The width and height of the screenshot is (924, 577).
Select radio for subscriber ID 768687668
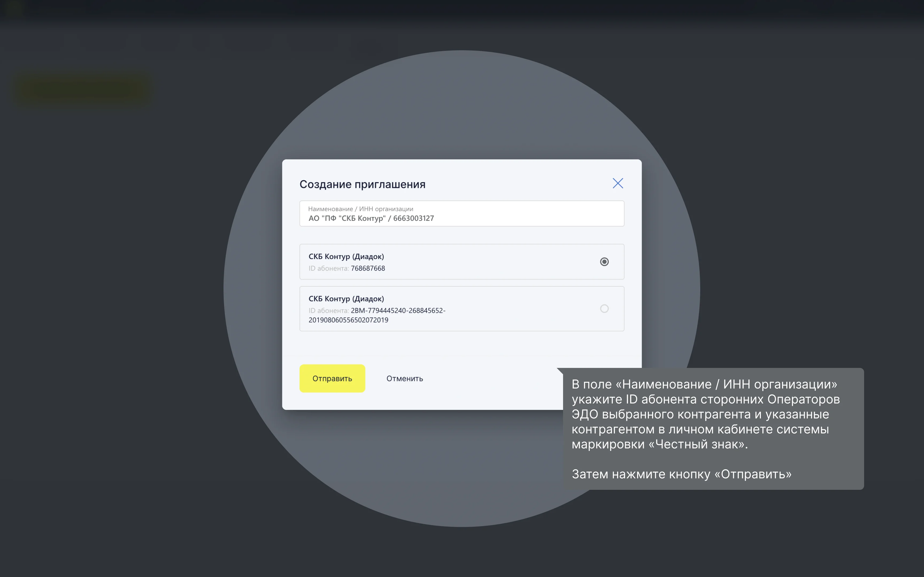tap(604, 262)
